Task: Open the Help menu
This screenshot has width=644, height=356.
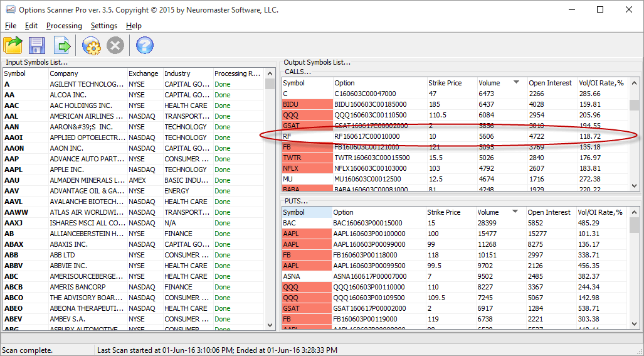Action: (134, 26)
